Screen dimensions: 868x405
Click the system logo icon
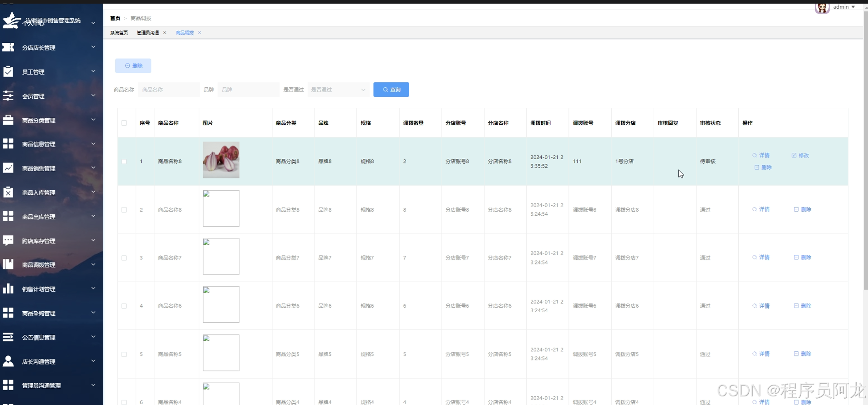[x=11, y=20]
